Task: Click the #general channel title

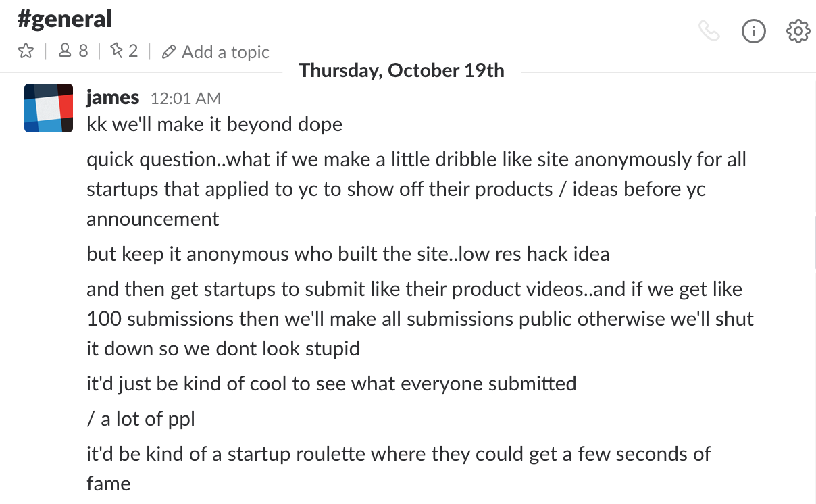Action: [64, 19]
